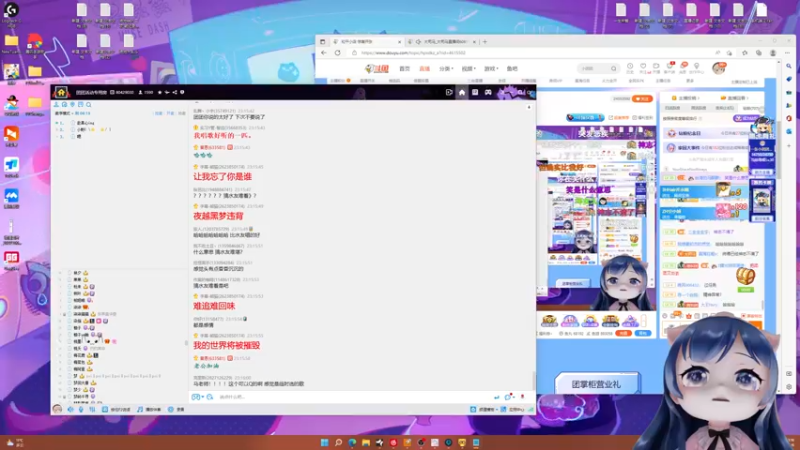Open the search magnifier in YY user panel
This screenshot has height=450, width=800.
[x=89, y=105]
